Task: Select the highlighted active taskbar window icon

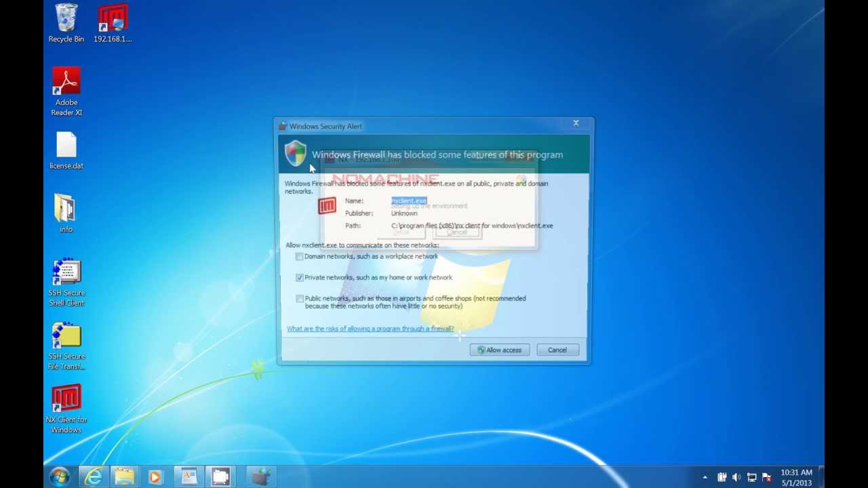Action: (x=220, y=476)
